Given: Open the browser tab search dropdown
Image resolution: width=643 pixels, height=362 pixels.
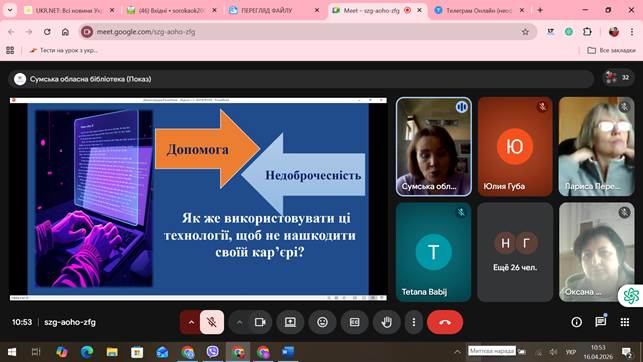Looking at the screenshot, I should pos(10,10).
